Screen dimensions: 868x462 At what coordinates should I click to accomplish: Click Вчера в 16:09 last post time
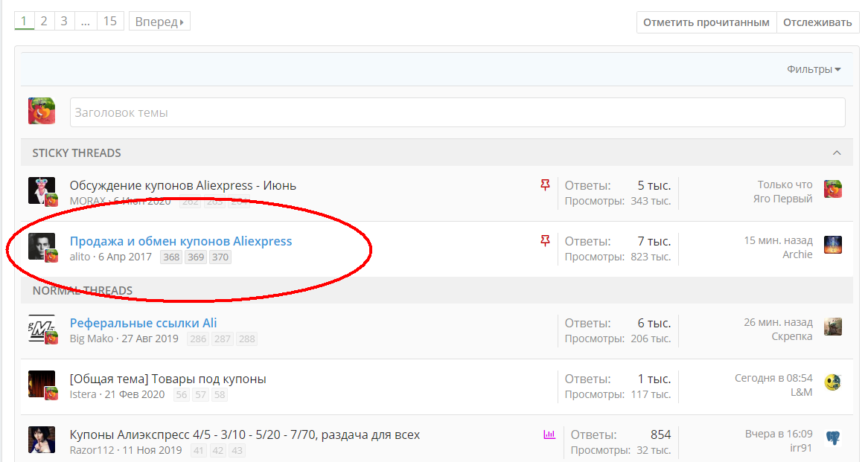coord(779,434)
